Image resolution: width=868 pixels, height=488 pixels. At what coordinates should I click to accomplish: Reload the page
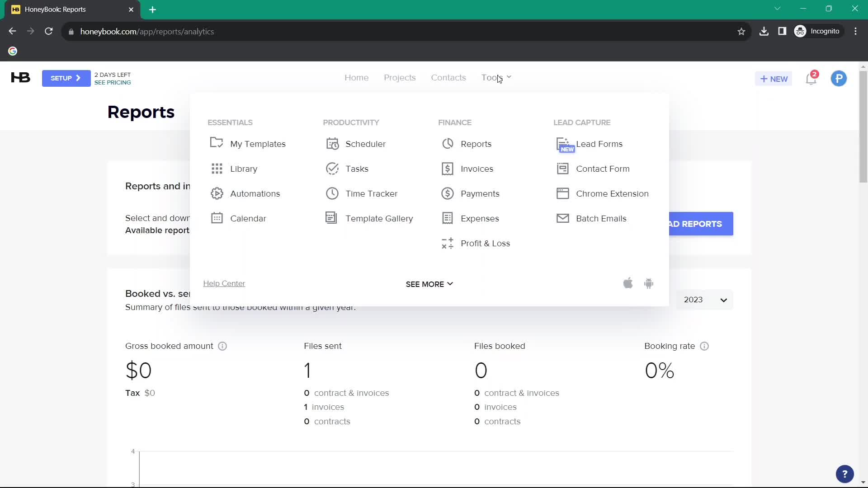pos(49,31)
